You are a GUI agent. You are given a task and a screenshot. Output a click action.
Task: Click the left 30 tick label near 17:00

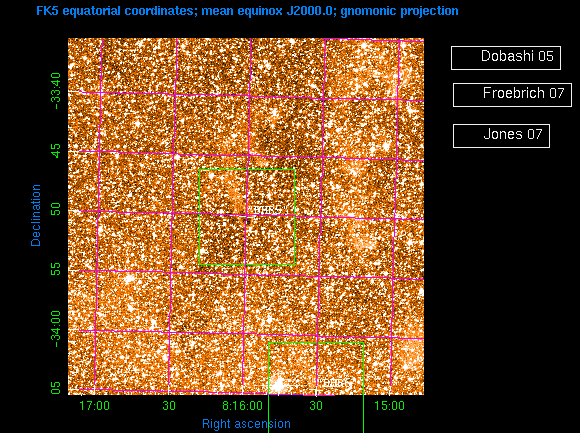[x=169, y=406]
